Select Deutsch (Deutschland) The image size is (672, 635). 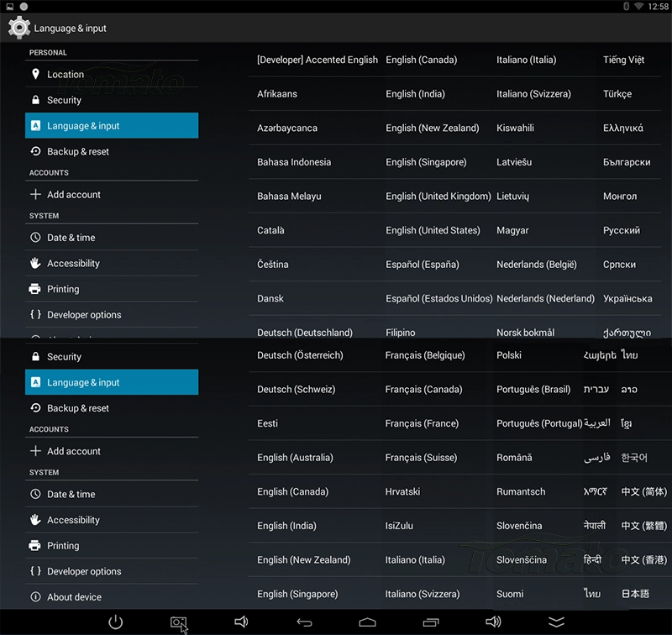click(305, 333)
